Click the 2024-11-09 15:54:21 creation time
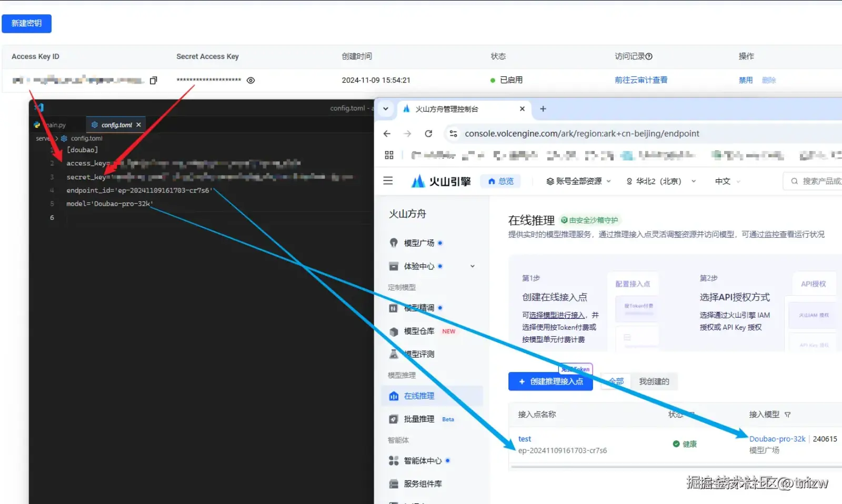 coord(376,80)
